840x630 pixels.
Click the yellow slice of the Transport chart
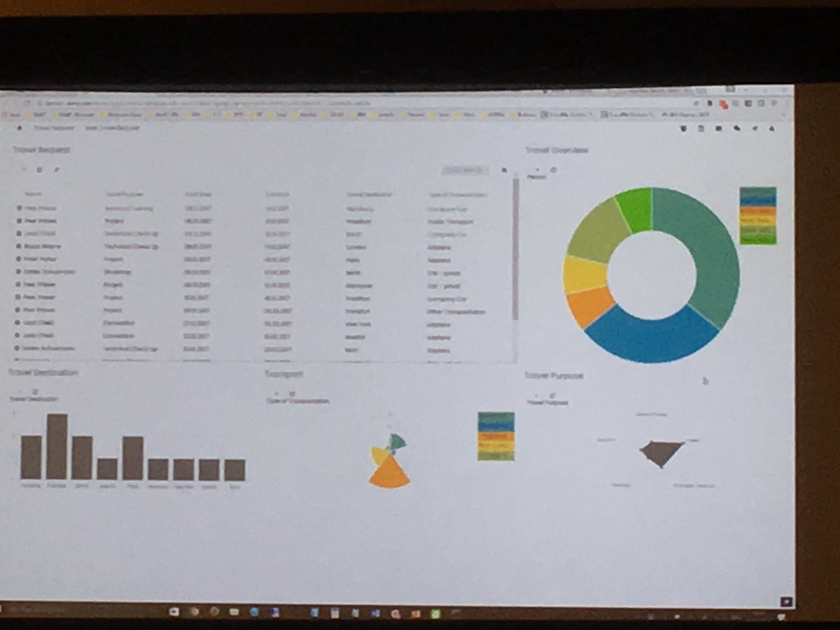coord(379,456)
